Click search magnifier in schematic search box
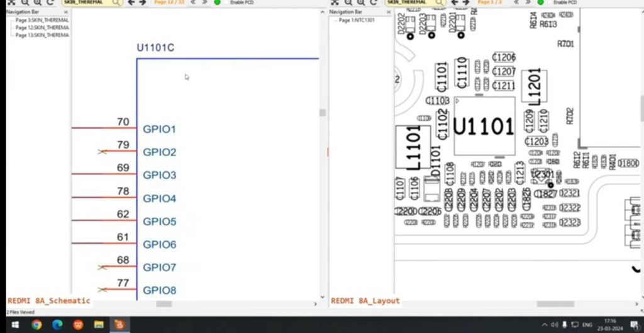 click(116, 3)
